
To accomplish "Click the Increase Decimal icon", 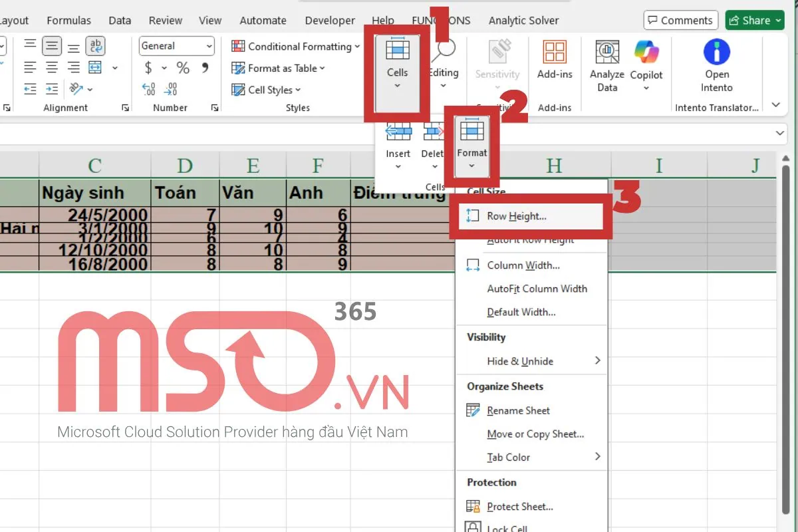I will 149,89.
